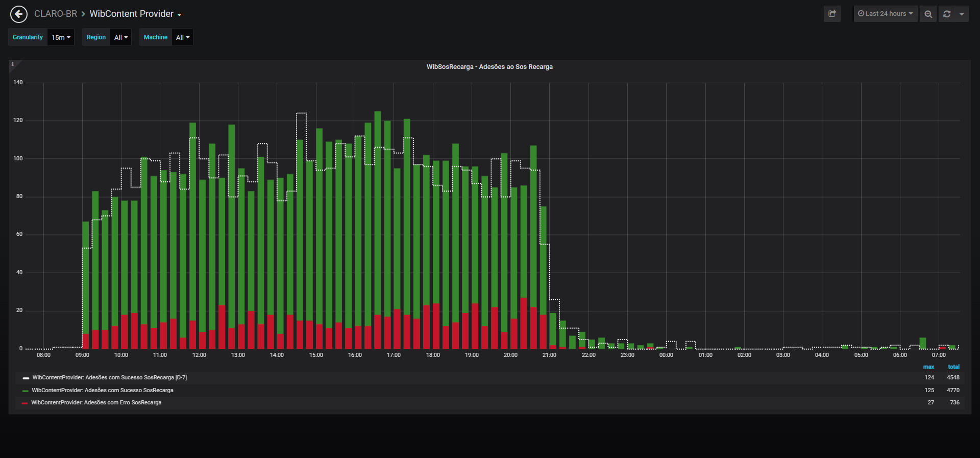This screenshot has height=458, width=980.
Task: Click the 60 y-axis label
Action: click(19, 234)
